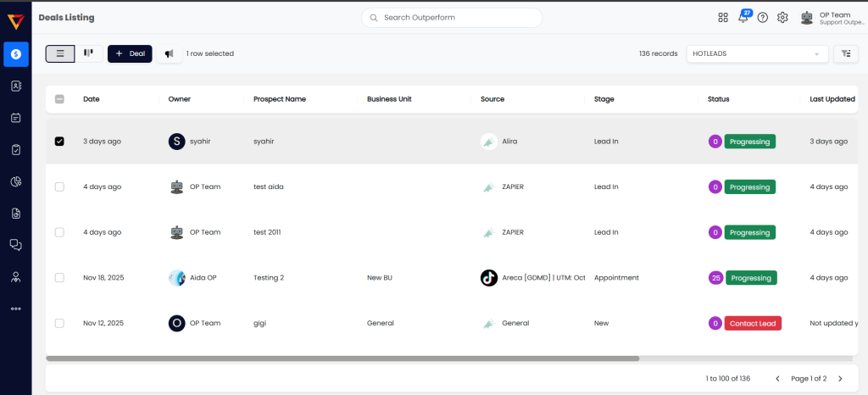Switch to list view
Screen dimensions: 868x395
pos(60,53)
